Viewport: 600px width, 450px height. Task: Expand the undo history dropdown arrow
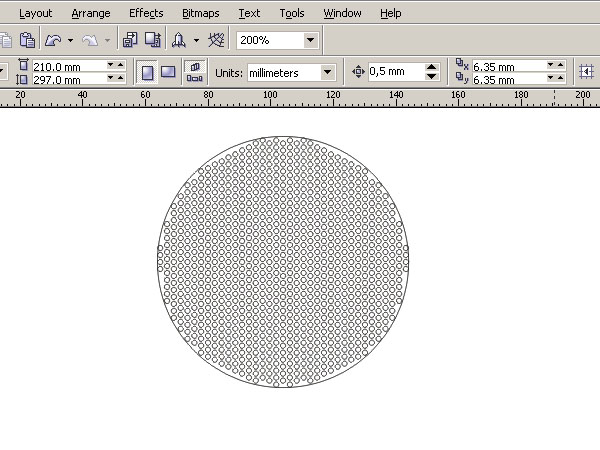70,40
